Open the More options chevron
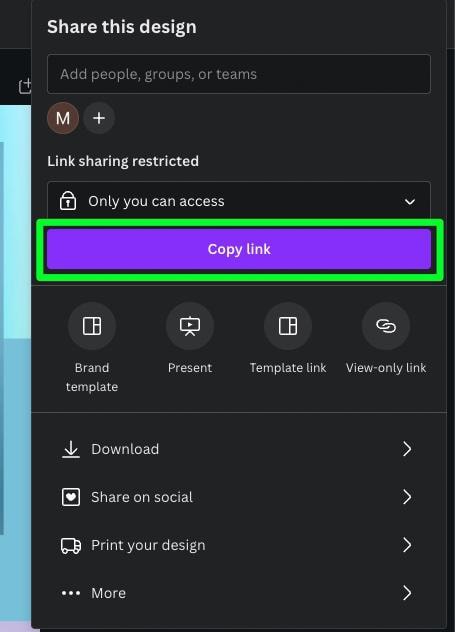The height and width of the screenshot is (632, 455). click(x=407, y=592)
